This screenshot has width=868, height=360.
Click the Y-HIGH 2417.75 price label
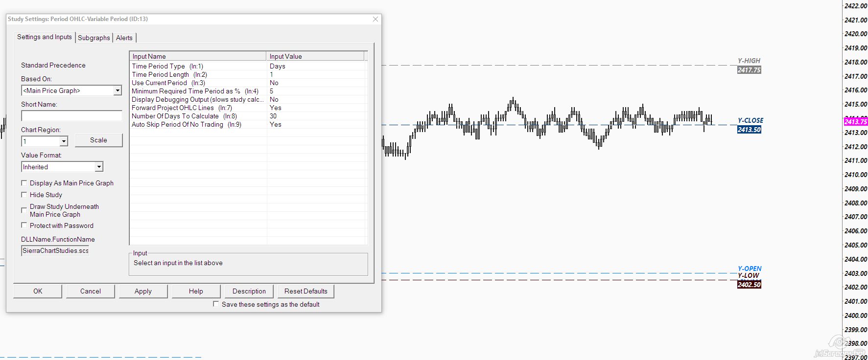coord(749,70)
